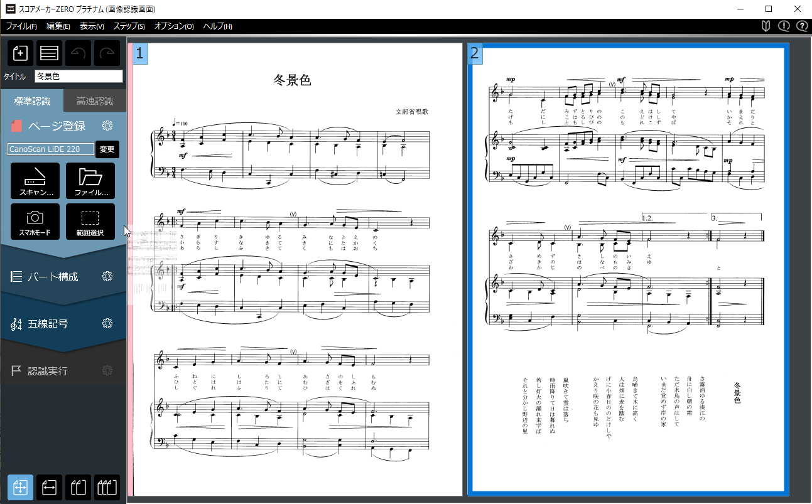812x504 pixels.
Task: Click the 文部省唱歌 text on page 1
Action: point(412,112)
